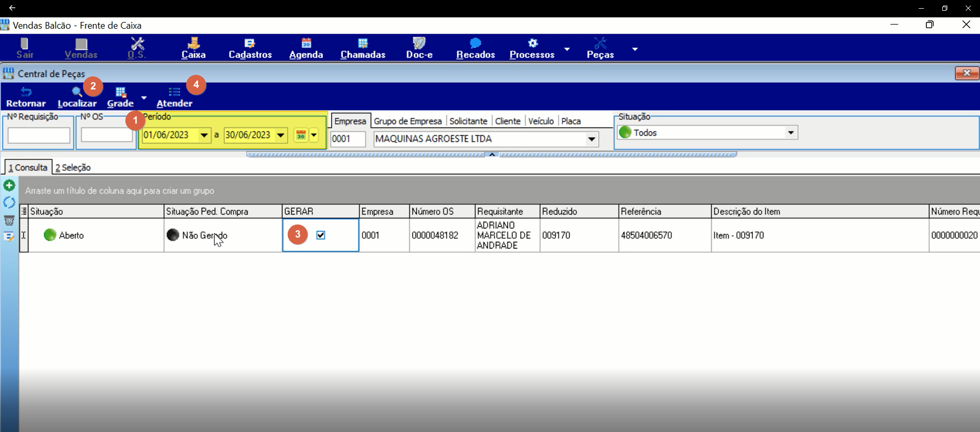Sort by Situação Ped. Compra column header
This screenshot has height=432, width=980.
click(223, 211)
